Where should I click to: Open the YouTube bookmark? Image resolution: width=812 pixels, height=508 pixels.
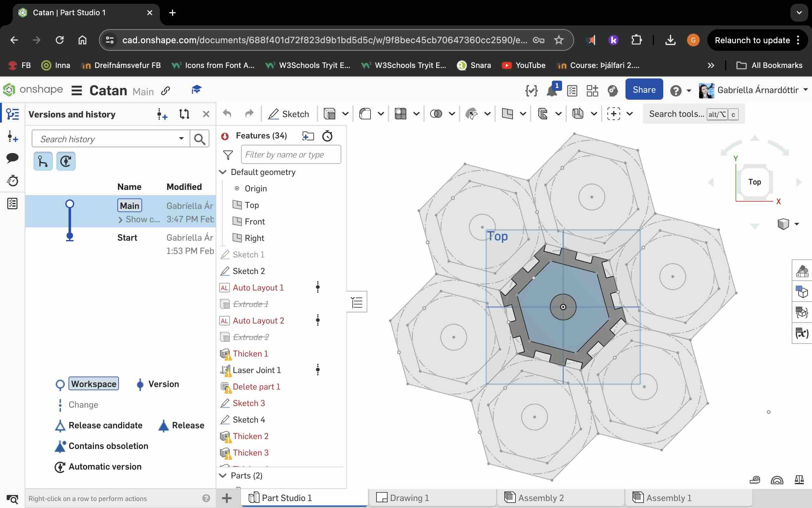523,65
